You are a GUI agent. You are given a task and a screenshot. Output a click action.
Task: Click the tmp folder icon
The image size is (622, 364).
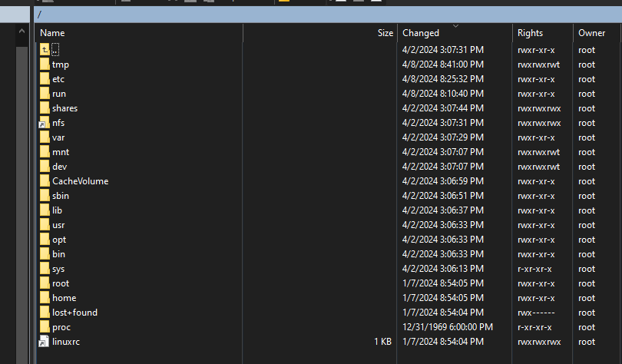pyautogui.click(x=45, y=65)
